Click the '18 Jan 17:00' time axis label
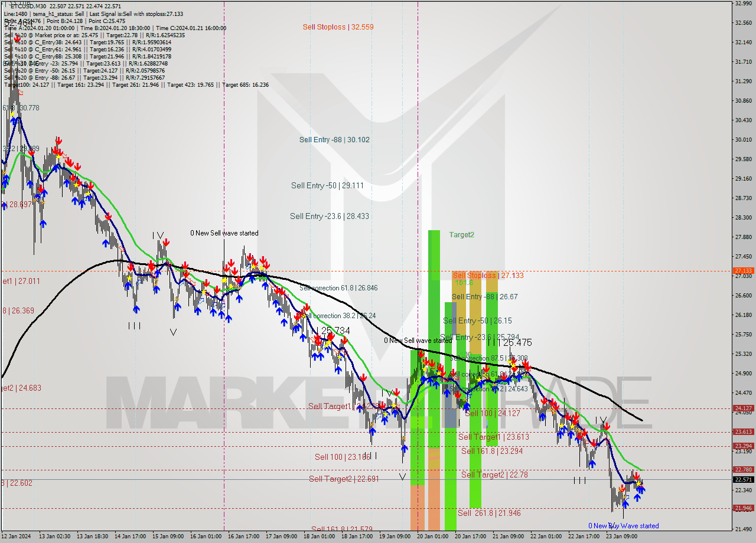This screenshot has height=543, width=756. click(357, 537)
